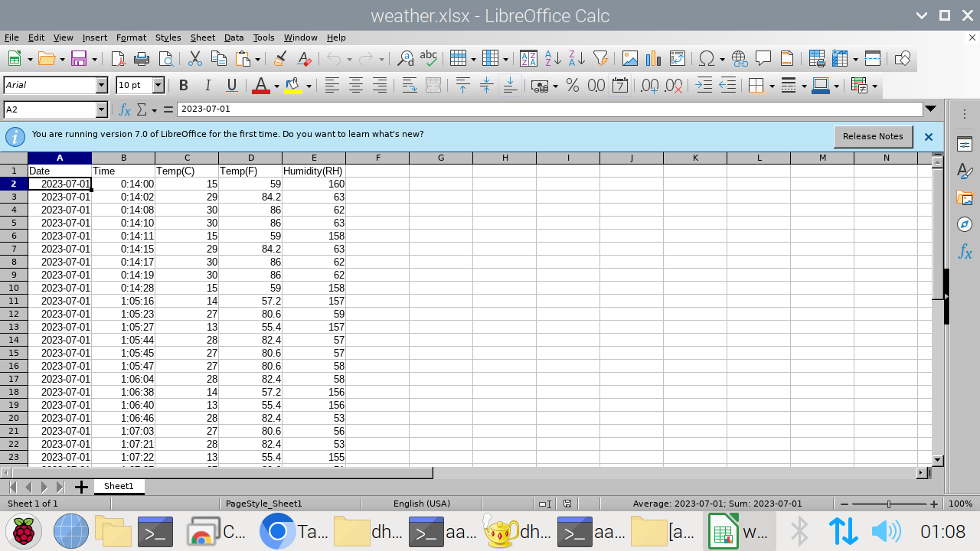
Task: Open the Select Function sum dropdown
Action: (154, 110)
